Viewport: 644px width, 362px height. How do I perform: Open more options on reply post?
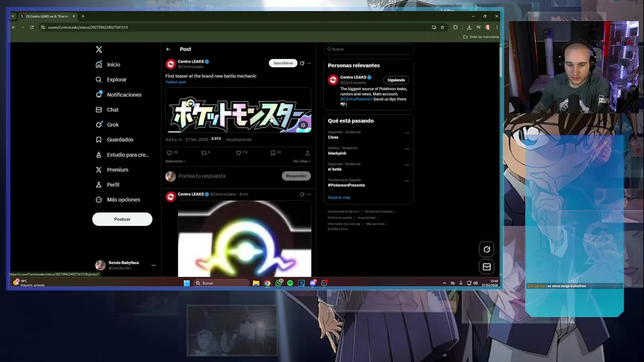[x=309, y=194]
